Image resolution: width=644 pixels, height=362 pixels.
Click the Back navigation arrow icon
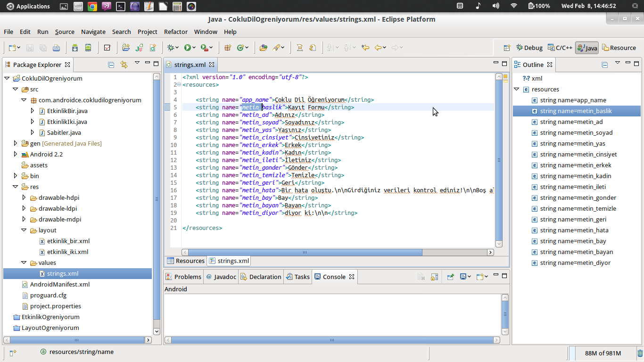click(378, 48)
